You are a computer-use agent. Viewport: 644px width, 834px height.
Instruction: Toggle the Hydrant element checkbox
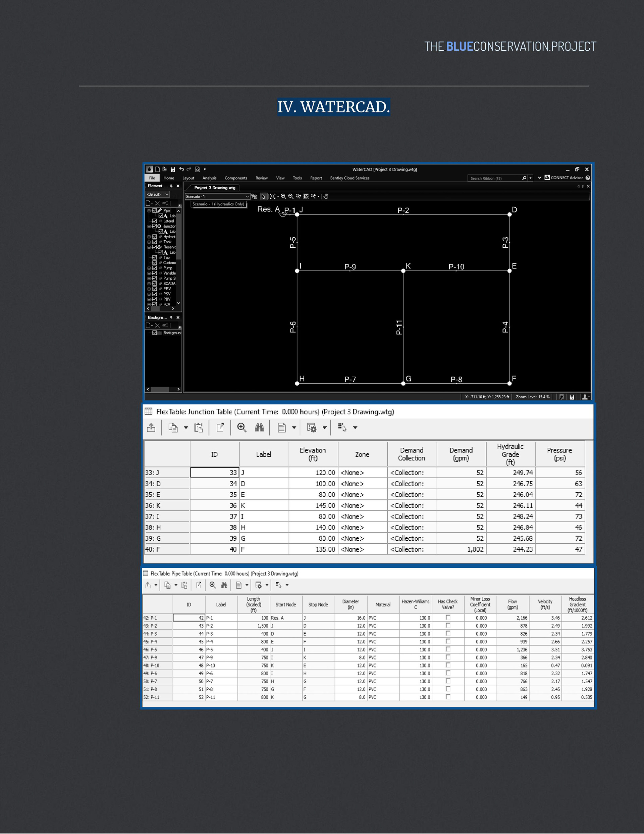(155, 237)
